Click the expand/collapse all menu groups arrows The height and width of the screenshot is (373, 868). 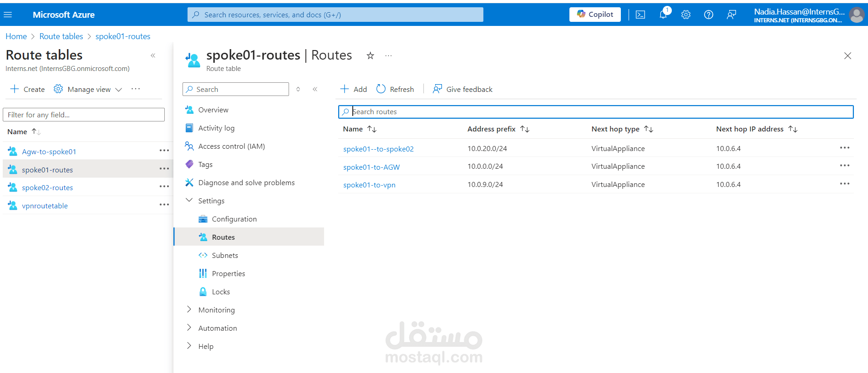tap(298, 89)
